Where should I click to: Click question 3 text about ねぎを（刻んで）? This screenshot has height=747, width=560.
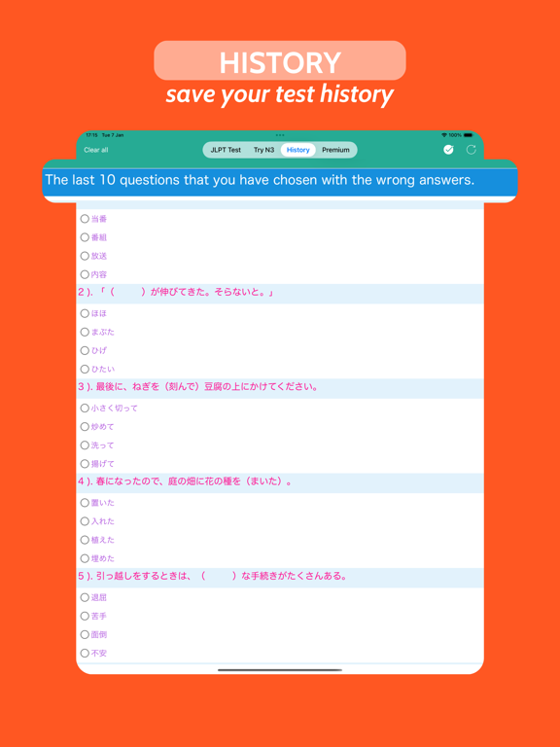(x=198, y=387)
